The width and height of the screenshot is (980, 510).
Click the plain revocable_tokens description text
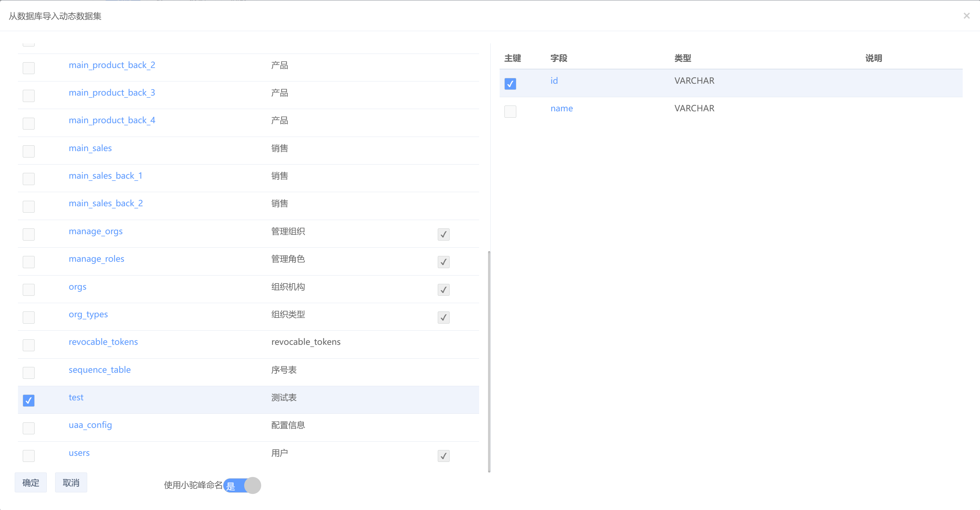click(x=306, y=342)
